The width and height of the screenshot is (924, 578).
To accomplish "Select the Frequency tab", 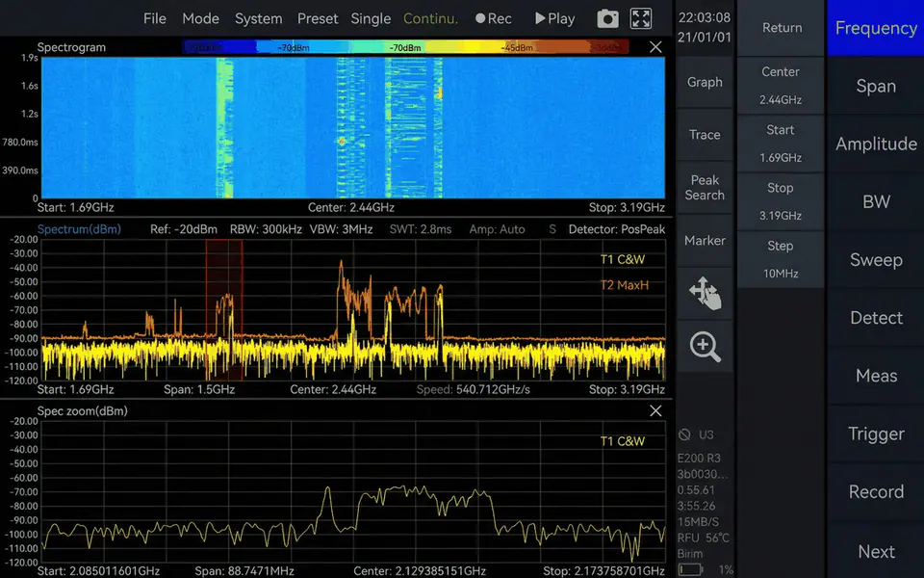I will [x=876, y=28].
